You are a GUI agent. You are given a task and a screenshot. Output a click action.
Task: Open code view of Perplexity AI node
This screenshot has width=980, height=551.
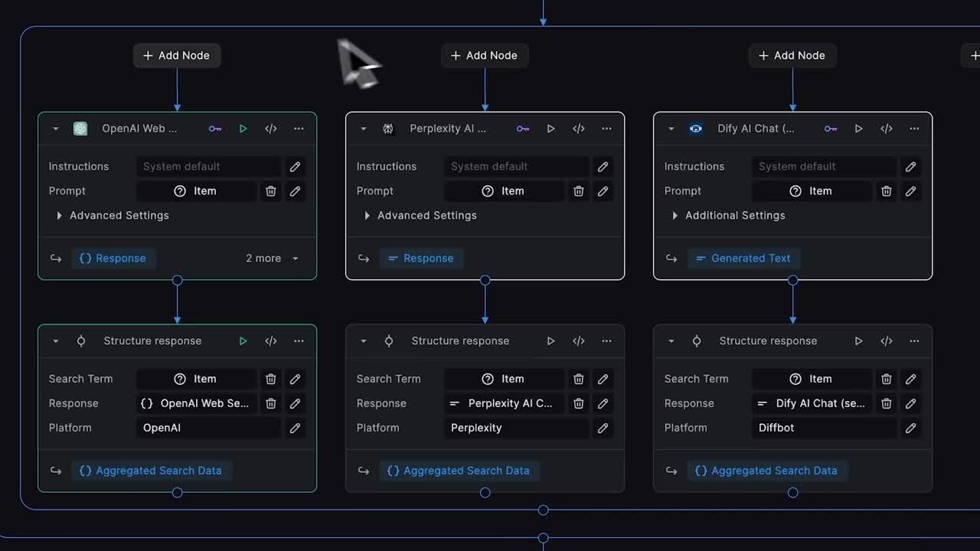click(x=579, y=129)
